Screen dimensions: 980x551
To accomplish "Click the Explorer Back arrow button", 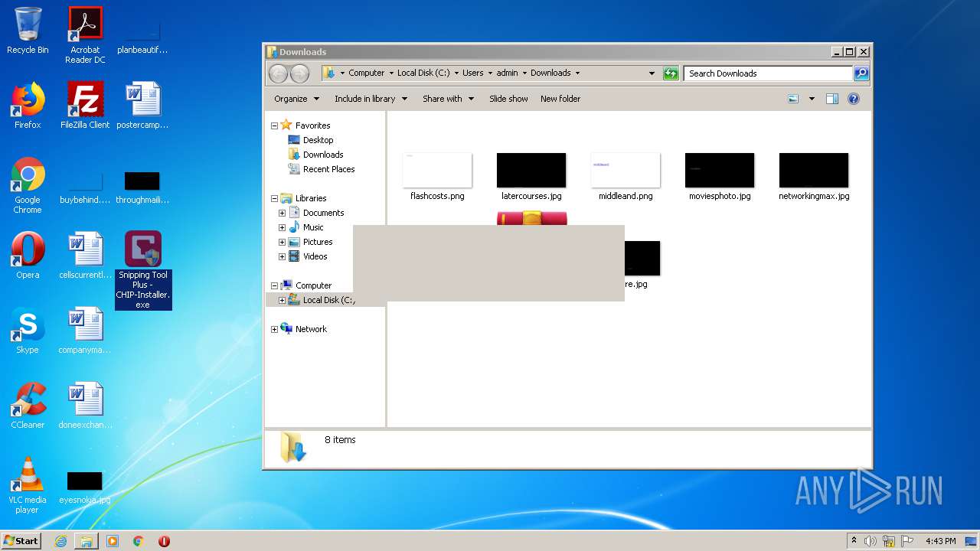I will (278, 73).
